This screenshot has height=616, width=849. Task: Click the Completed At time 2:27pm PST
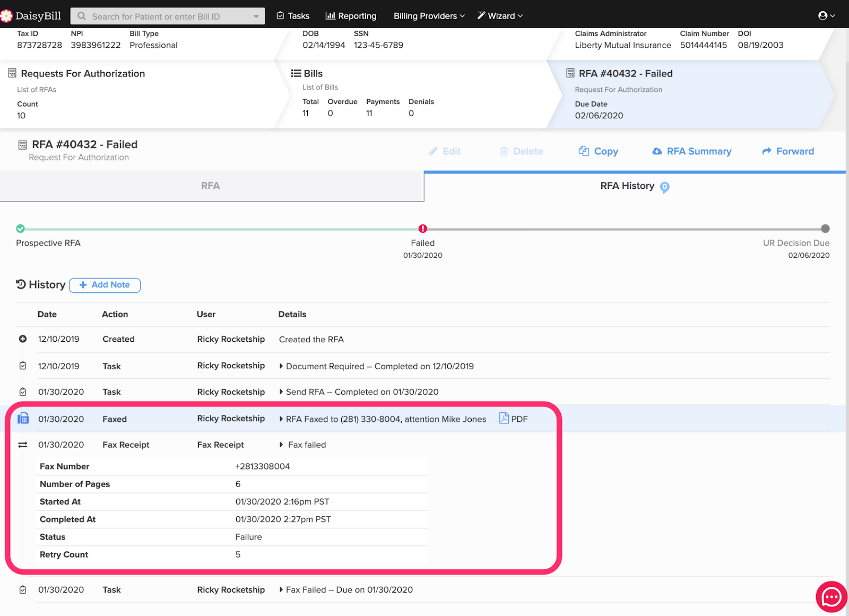coord(283,519)
